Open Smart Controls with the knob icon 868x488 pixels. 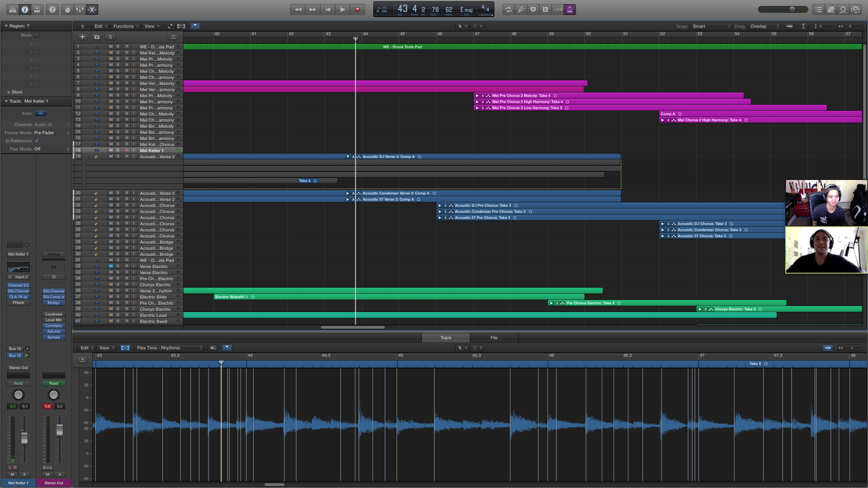point(68,9)
